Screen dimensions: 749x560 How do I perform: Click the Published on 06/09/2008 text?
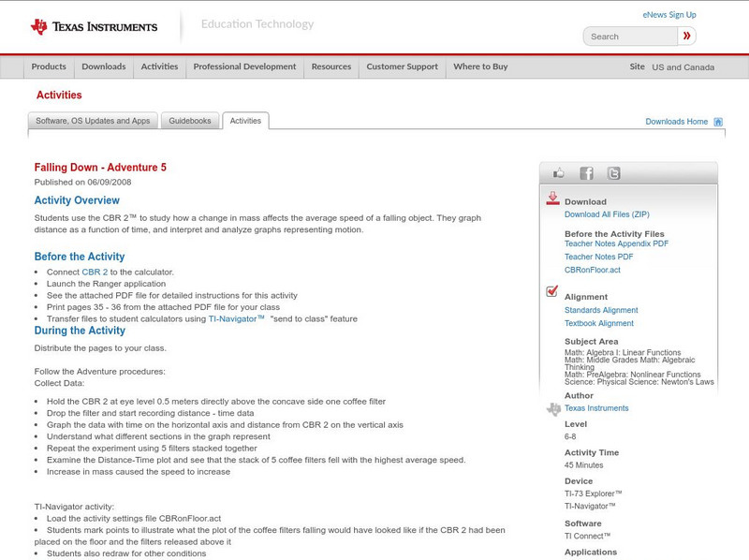click(82, 182)
